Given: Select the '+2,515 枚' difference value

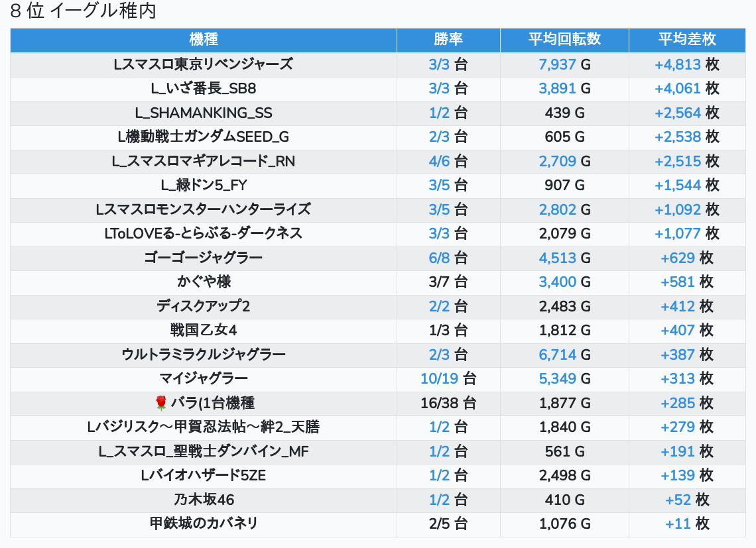Looking at the screenshot, I should click(x=687, y=161).
